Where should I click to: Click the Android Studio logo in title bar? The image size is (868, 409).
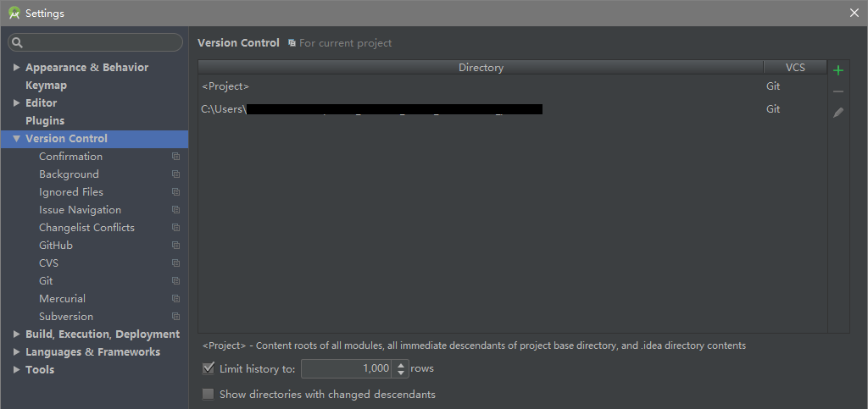coord(14,13)
